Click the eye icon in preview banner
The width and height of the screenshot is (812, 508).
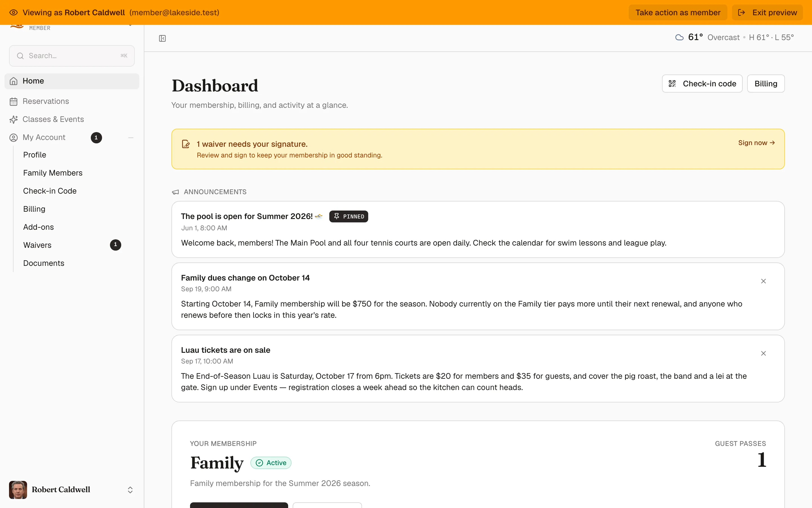point(14,12)
